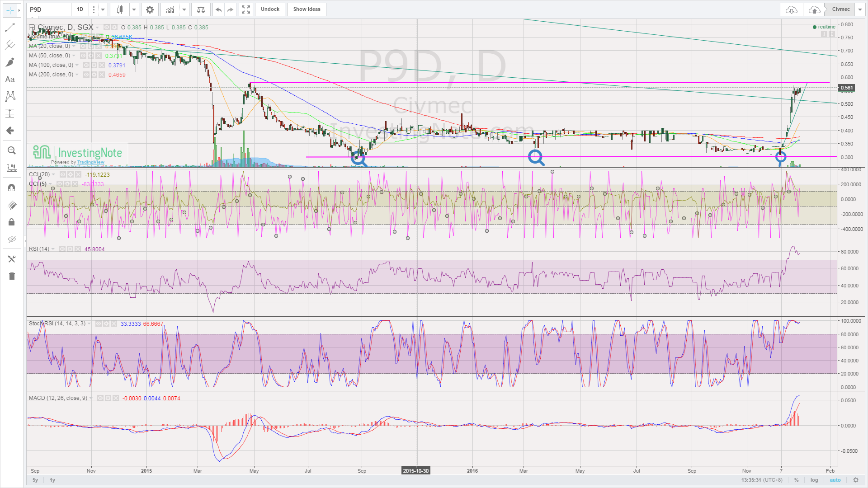Open the compare symbols scale icon
868x488 pixels.
click(201, 9)
